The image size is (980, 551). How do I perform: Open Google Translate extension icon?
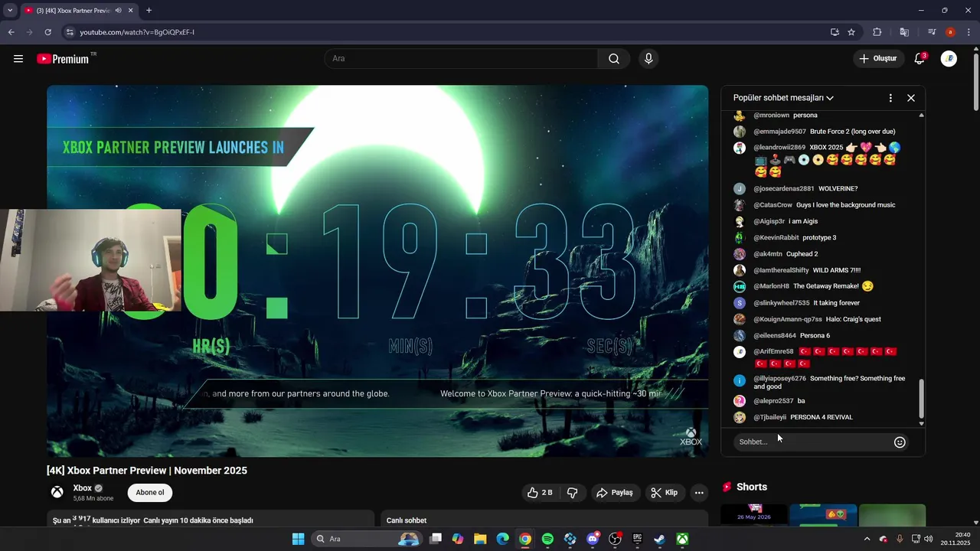(x=904, y=32)
